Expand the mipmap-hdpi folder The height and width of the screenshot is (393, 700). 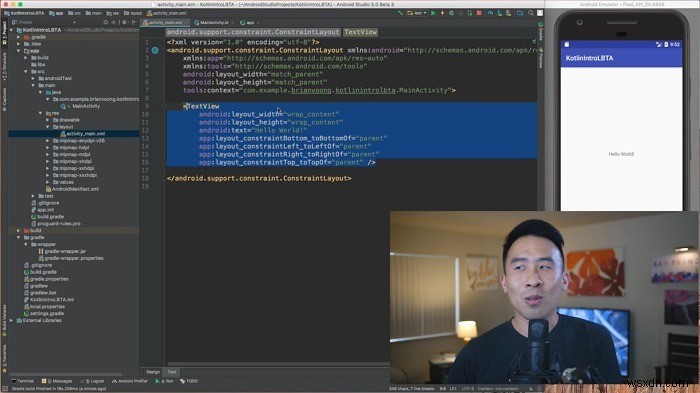point(48,147)
